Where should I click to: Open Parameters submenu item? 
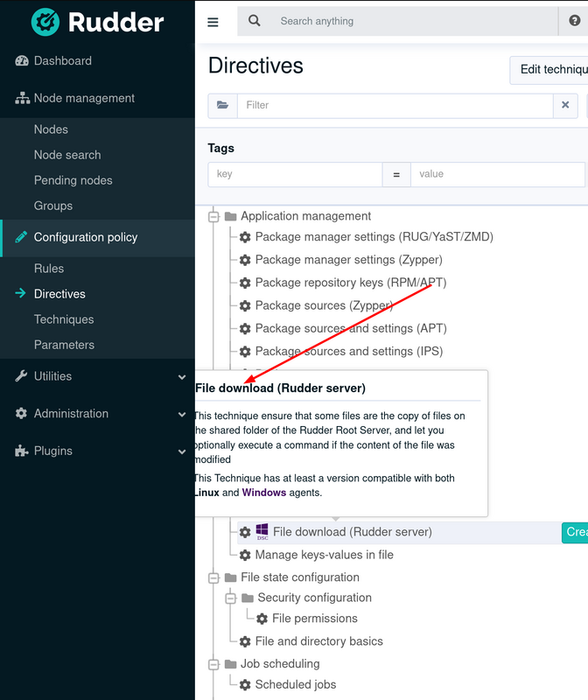64,345
